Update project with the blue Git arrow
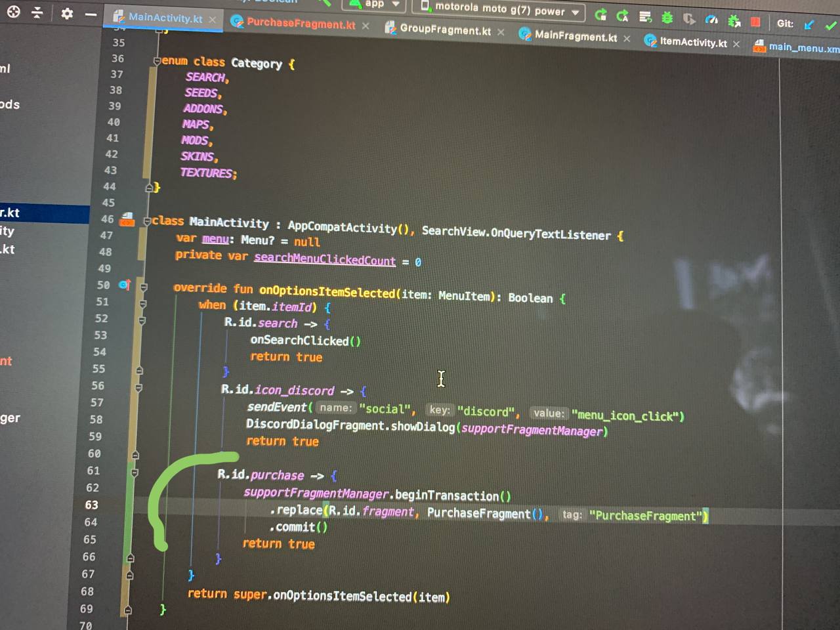Screen dimensions: 840x630 pyautogui.click(x=809, y=25)
